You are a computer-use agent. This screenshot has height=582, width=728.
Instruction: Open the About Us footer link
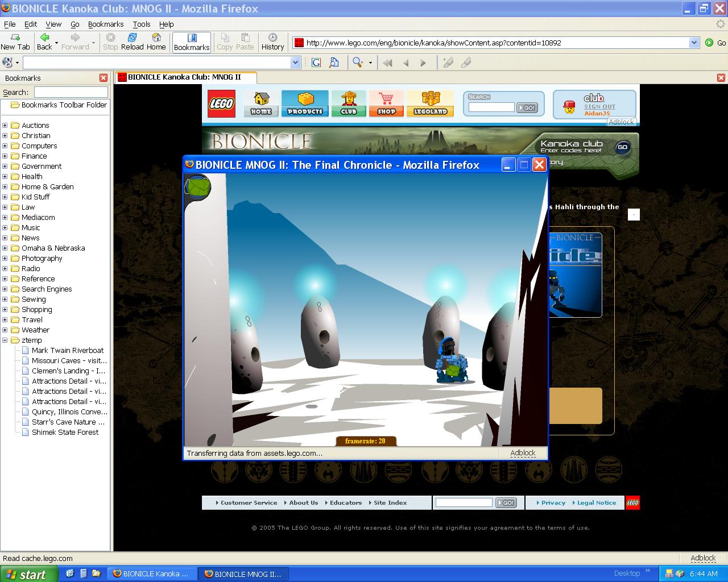303,502
